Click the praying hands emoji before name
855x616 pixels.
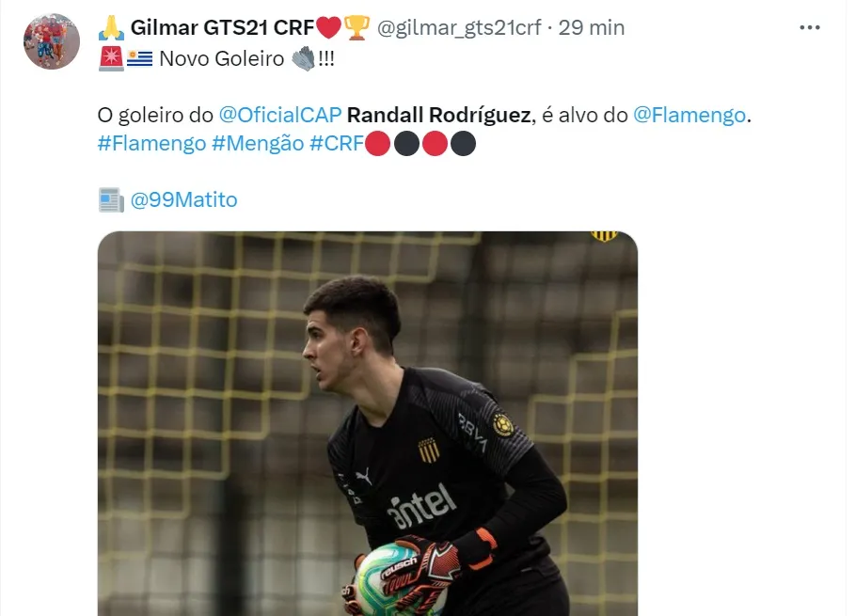111,28
